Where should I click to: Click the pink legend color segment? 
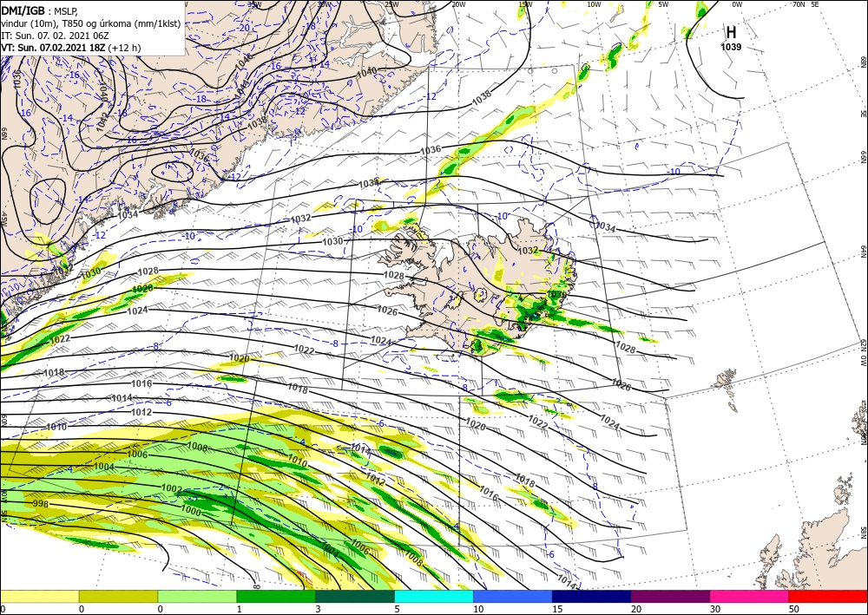(x=750, y=596)
